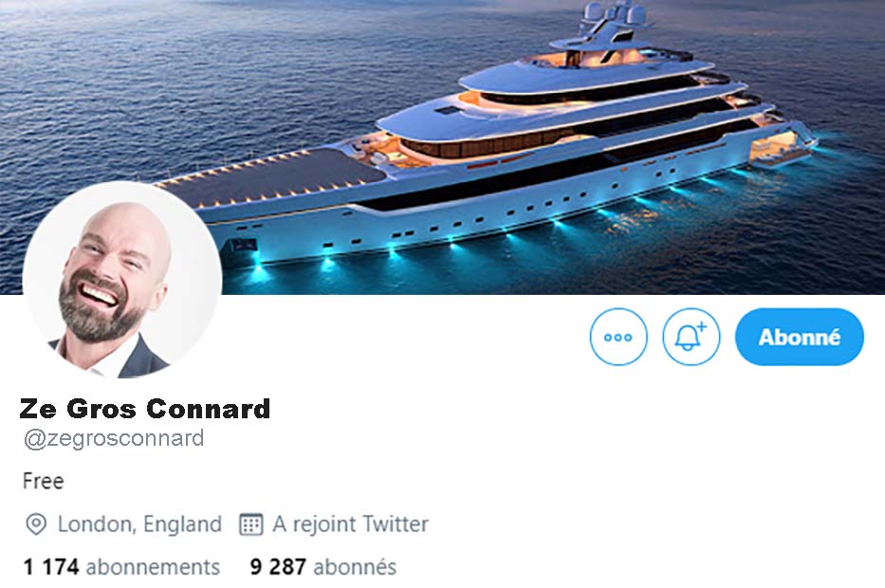Click the number 9 287 follower count
Image resolution: width=885 pixels, height=588 pixels.
278,566
